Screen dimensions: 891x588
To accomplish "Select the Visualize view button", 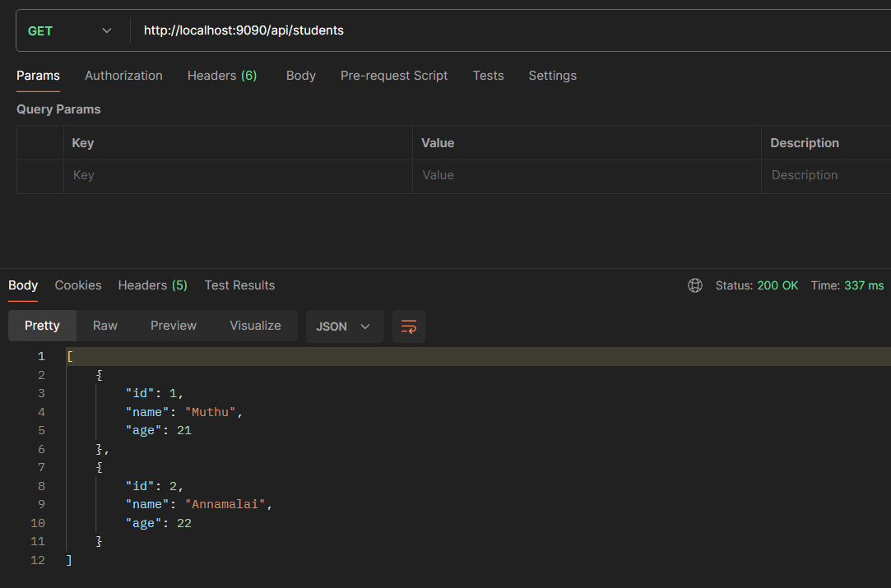I will click(255, 326).
